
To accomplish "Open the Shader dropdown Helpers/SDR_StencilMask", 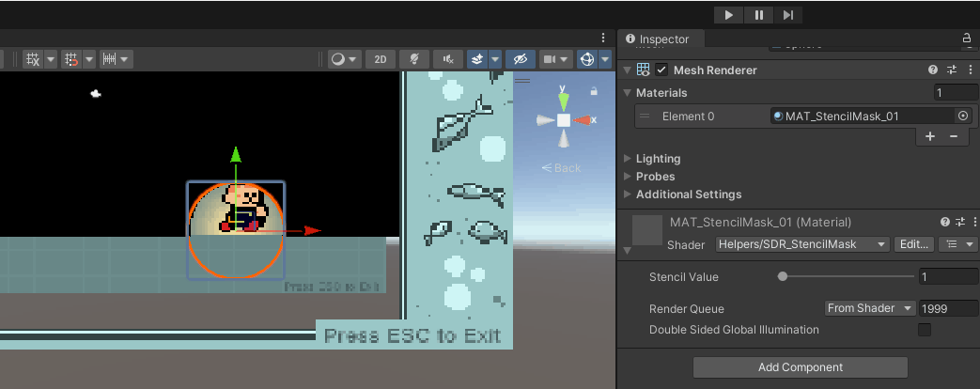I will click(x=802, y=244).
